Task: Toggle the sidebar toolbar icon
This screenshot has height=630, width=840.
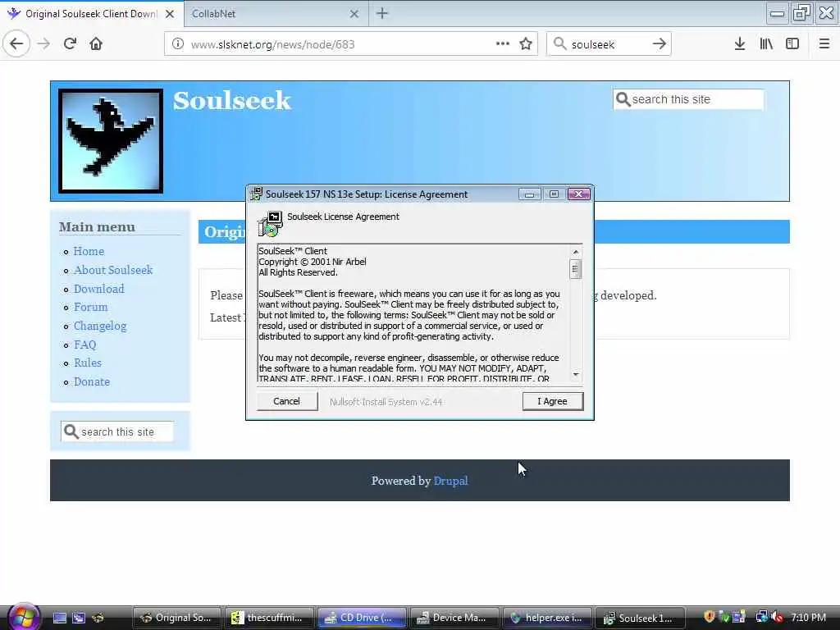Action: 792,44
